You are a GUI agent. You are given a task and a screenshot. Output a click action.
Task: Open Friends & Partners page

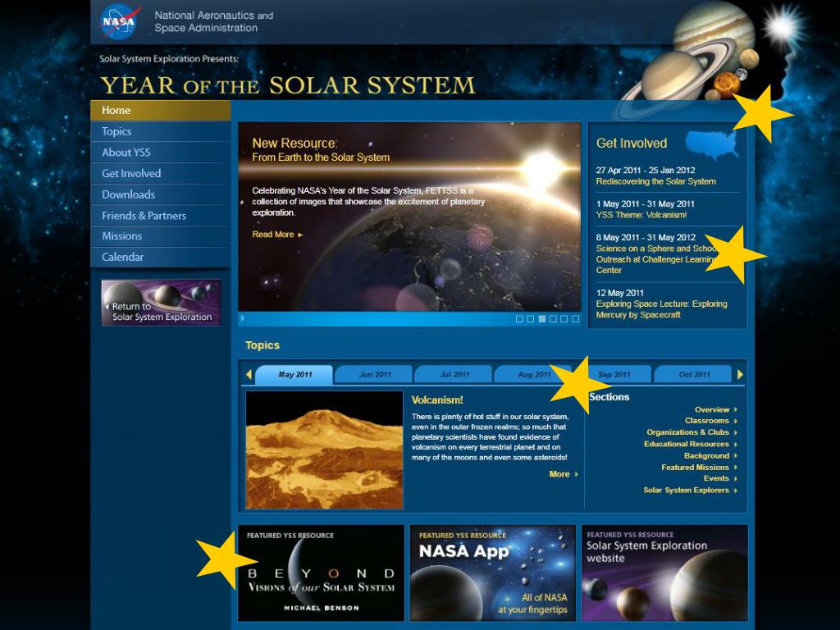pyautogui.click(x=161, y=216)
